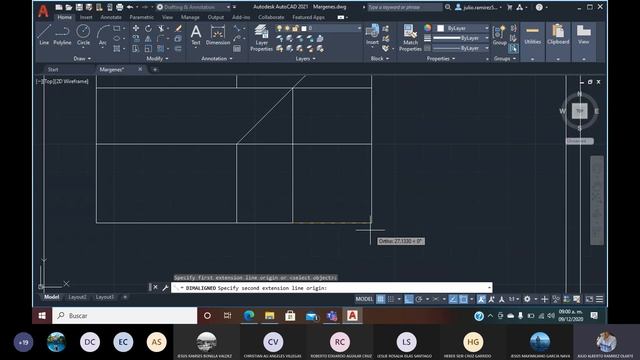Switch to the Insert ribbon tab

pyautogui.click(x=86, y=17)
